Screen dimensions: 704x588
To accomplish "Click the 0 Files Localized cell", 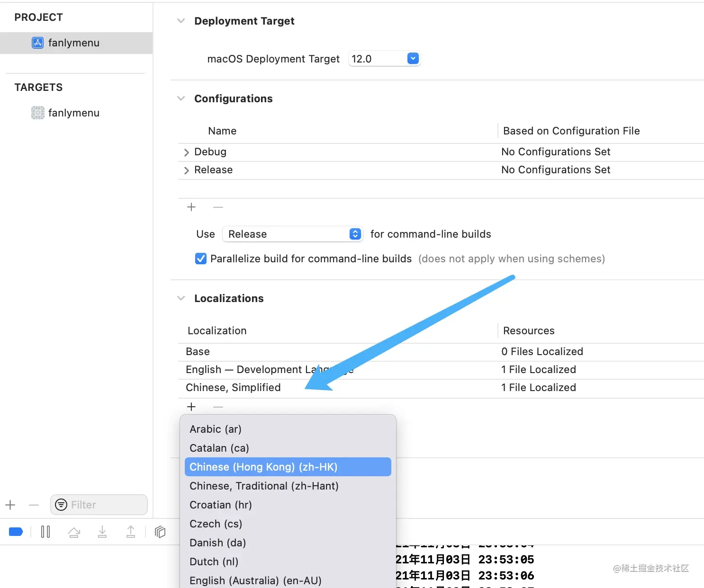I will coord(542,352).
